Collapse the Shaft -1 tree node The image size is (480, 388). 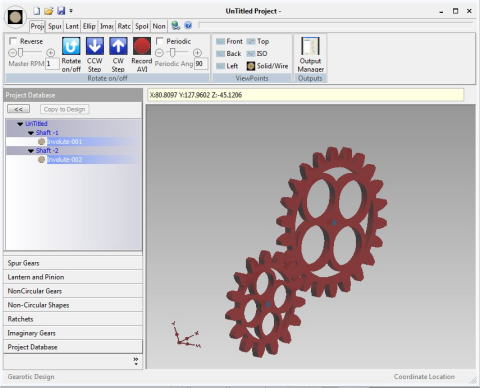click(x=31, y=133)
